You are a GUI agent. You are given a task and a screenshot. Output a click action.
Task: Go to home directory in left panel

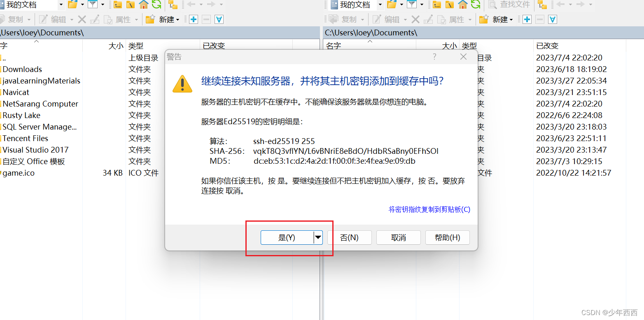click(x=143, y=5)
